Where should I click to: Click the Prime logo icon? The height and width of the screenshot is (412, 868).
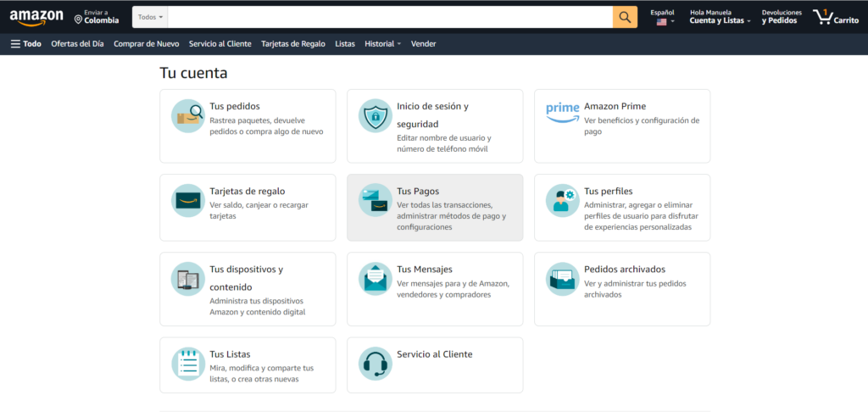[x=562, y=113]
